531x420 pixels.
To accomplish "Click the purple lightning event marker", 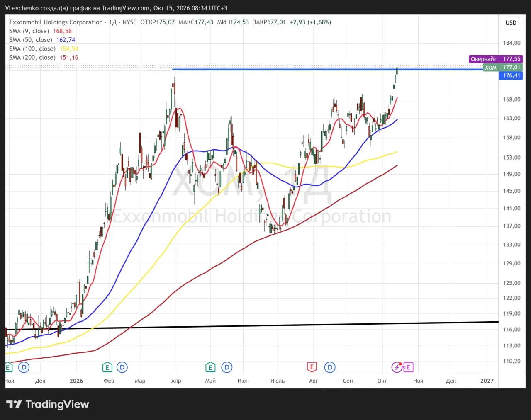I will 397,367.
